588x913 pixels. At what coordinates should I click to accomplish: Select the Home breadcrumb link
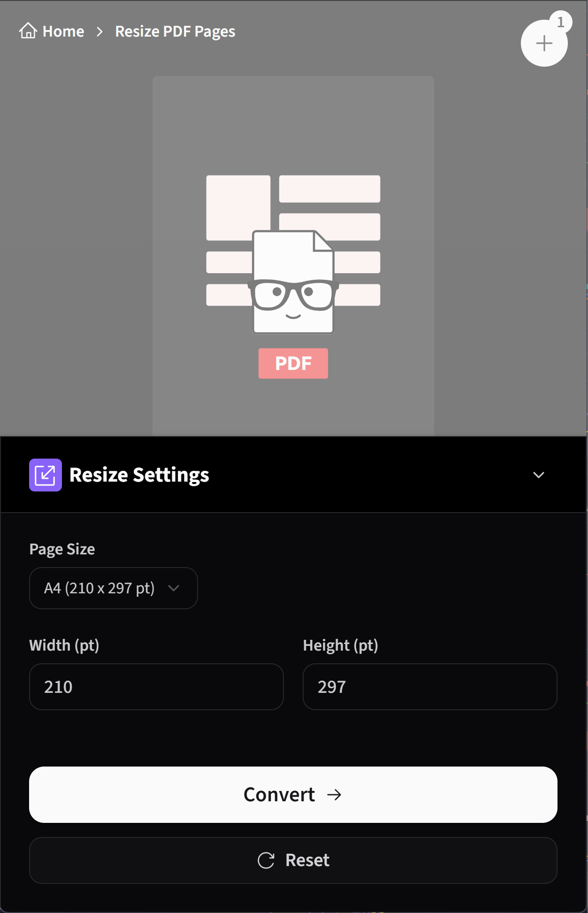pyautogui.click(x=63, y=31)
